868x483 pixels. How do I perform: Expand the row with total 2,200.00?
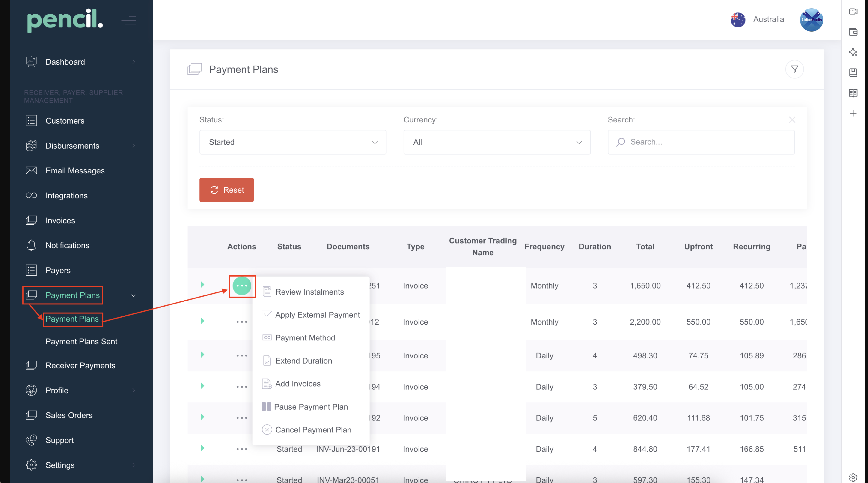tap(202, 321)
